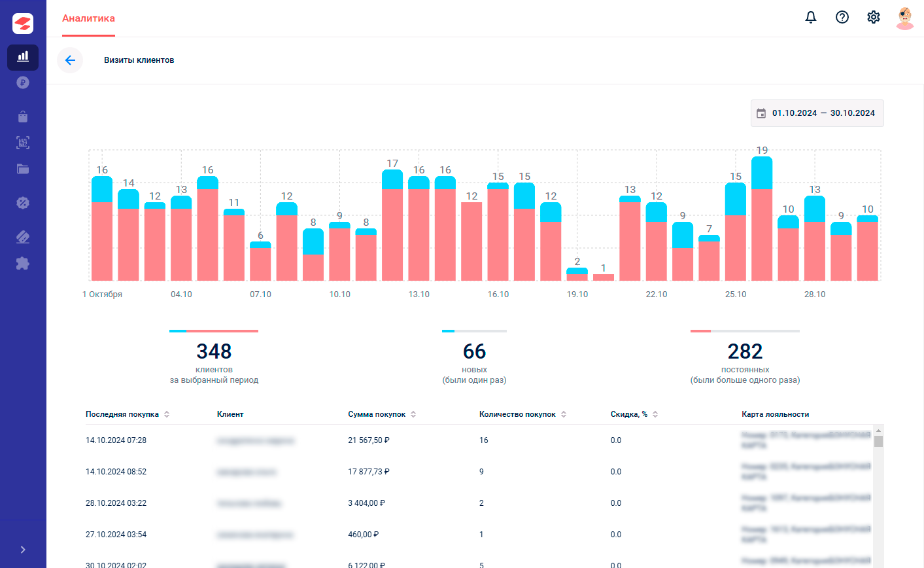Click the chart bar labeled 7
Screen dimensions: 924x568
pos(709,258)
